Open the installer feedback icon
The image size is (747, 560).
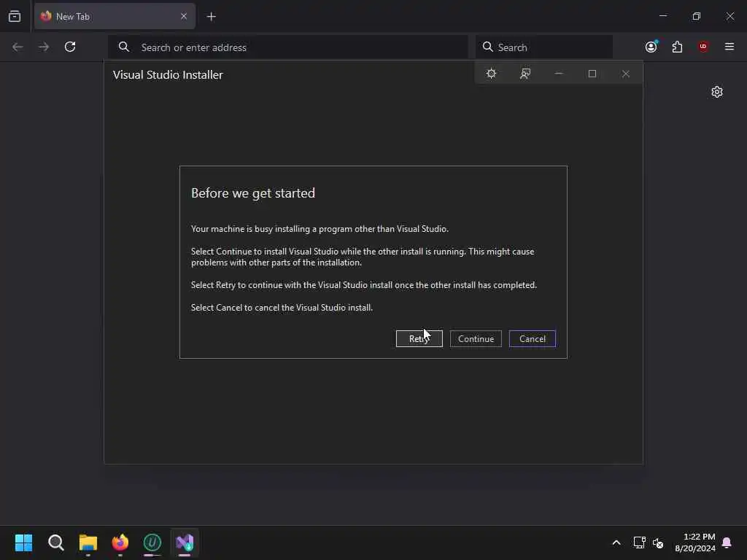click(x=525, y=74)
